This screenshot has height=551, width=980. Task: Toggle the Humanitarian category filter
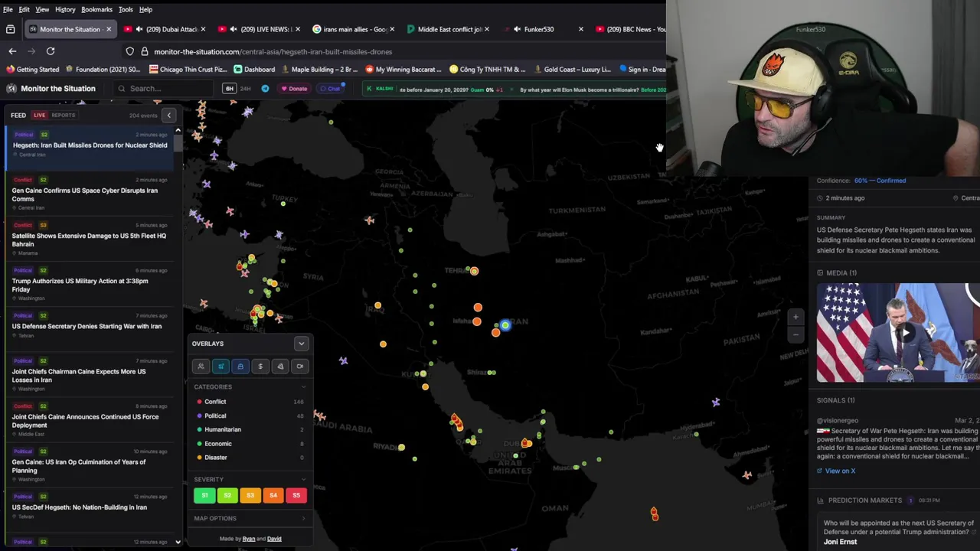(x=250, y=429)
